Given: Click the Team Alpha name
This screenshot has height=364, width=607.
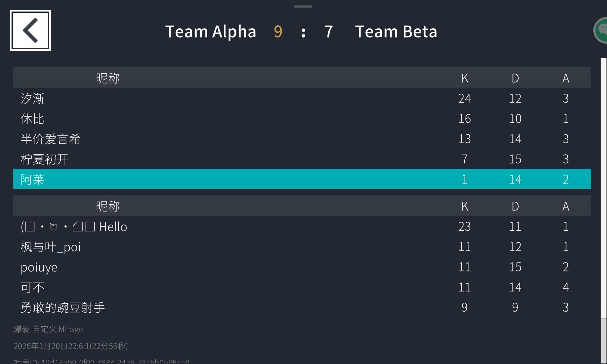Looking at the screenshot, I should (x=211, y=32).
